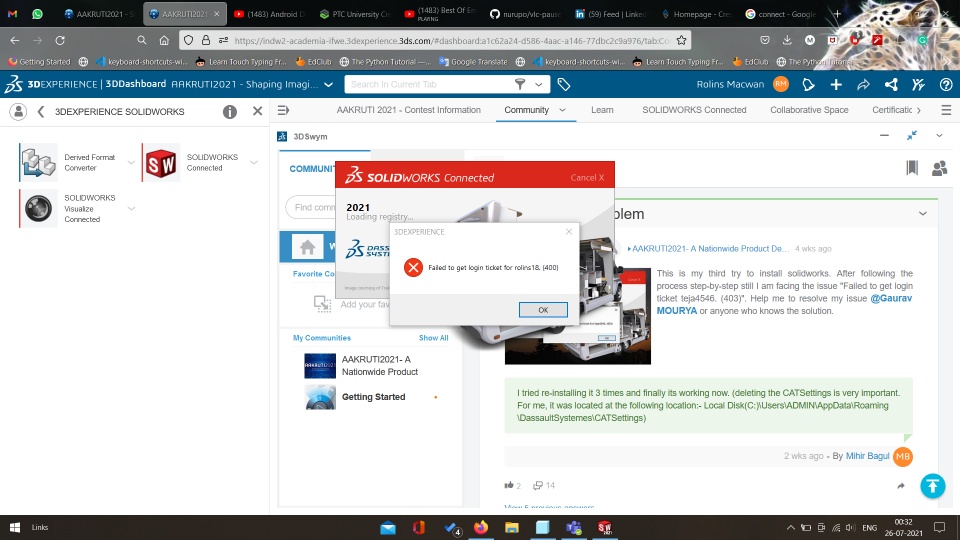
Task: Expand options for SOLIDWORKS Visualize Connected
Action: pyautogui.click(x=131, y=208)
